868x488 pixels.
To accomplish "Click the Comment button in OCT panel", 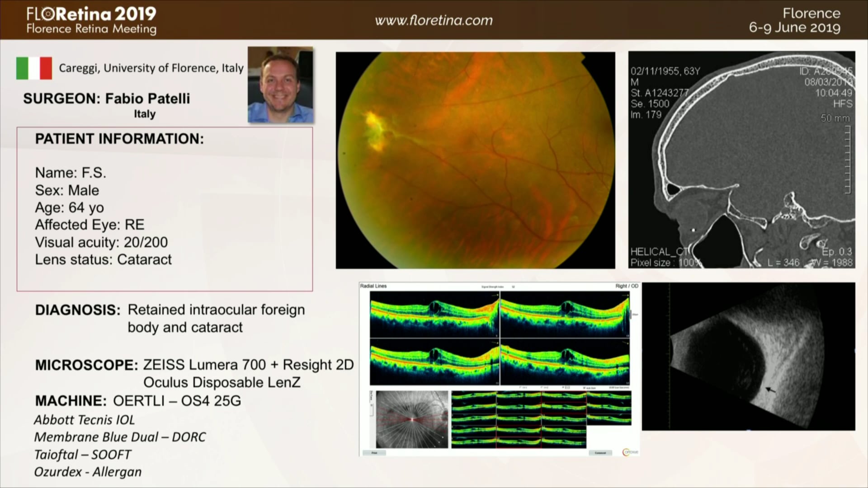I will [600, 453].
